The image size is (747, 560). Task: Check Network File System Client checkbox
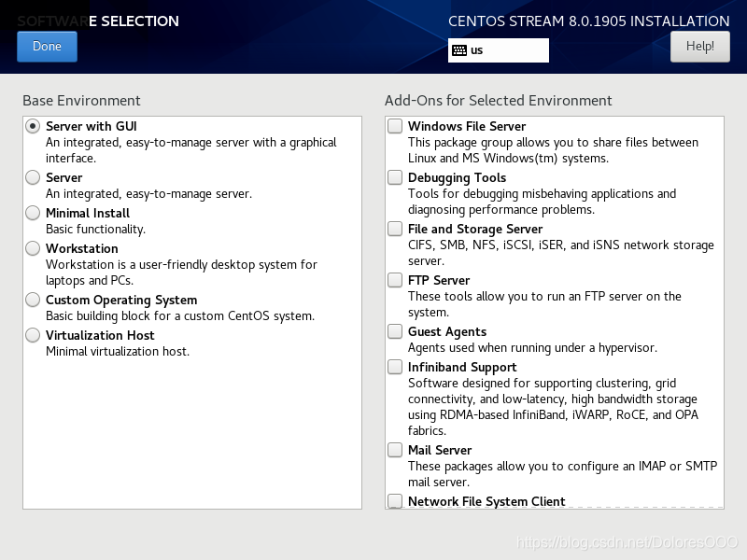click(395, 501)
